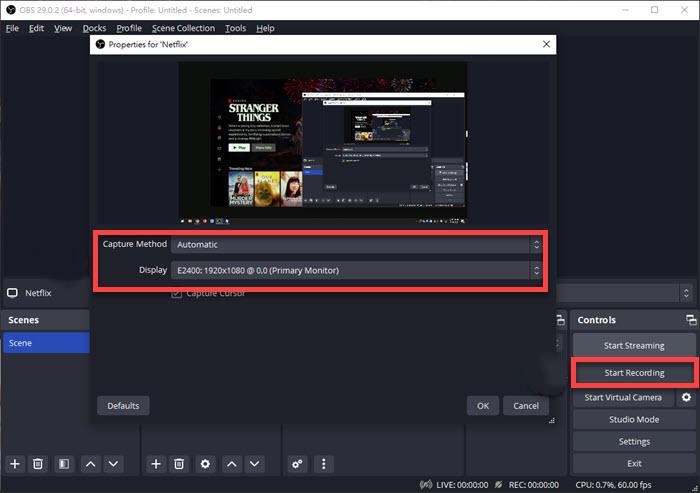Enable Studio Mode button
Screen dimensions: 700x493
[x=634, y=419]
